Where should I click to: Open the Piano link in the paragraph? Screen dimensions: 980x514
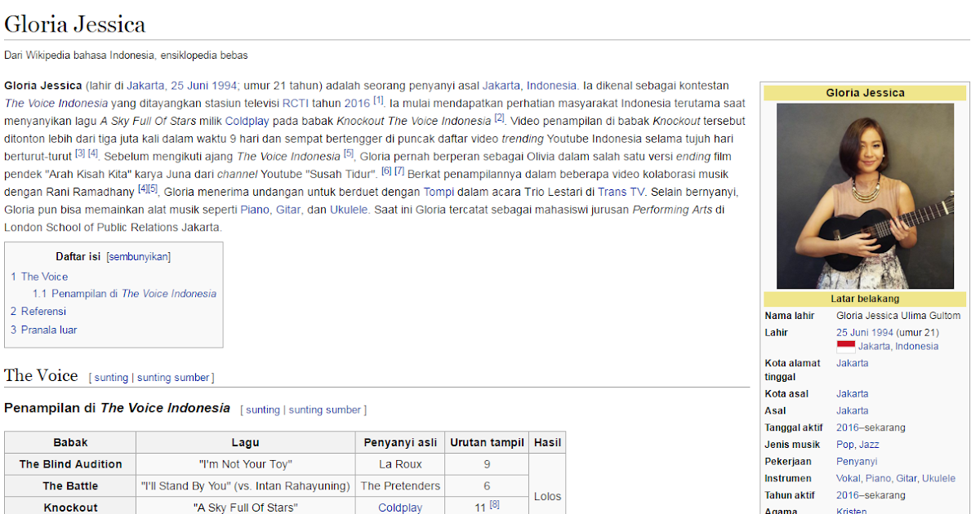point(255,210)
